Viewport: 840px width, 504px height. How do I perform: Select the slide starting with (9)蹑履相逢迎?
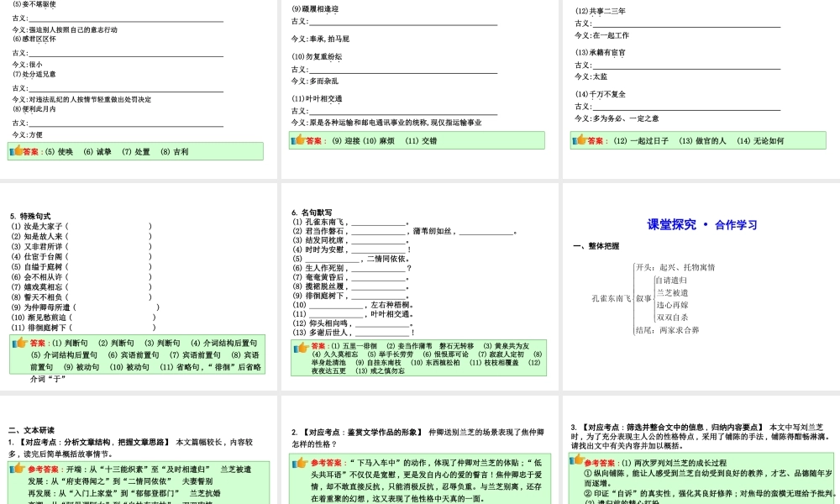419,89
